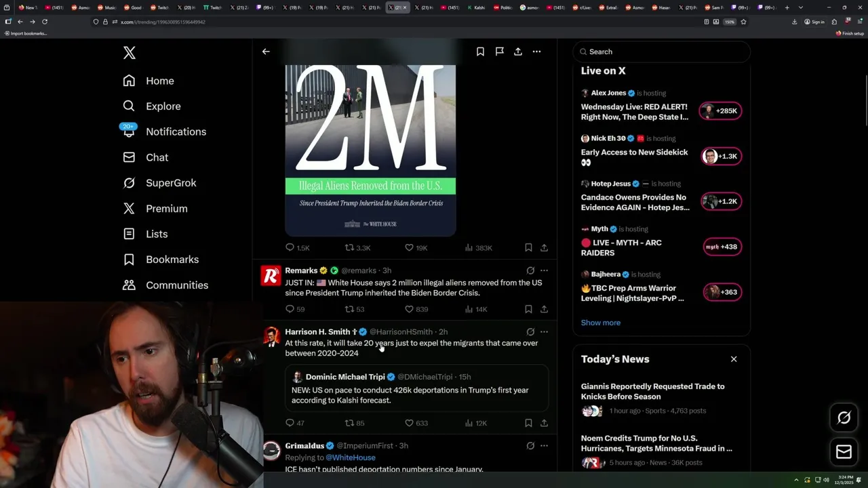Viewport: 868px width, 488px height.
Task: Share the Remarks post
Action: [x=544, y=309]
